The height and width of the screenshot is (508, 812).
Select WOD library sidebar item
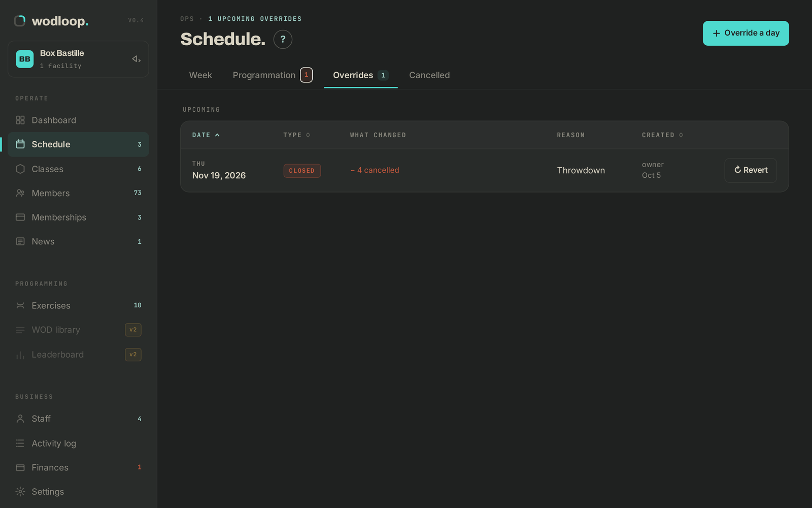(78, 330)
